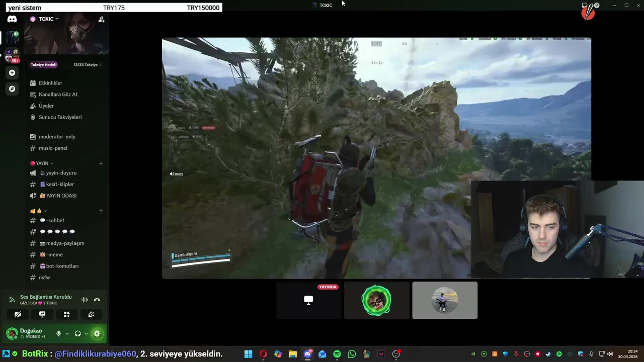This screenshot has width=644, height=362.
Task: Collapse the thumbs-up emoji category
Action: click(38, 211)
